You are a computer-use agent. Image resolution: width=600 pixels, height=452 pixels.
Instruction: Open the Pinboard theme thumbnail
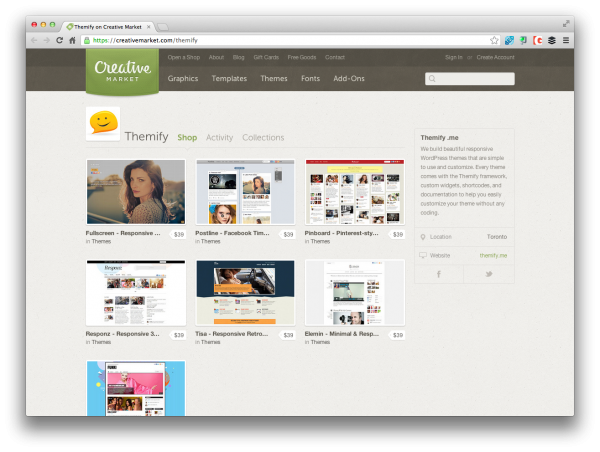tap(355, 192)
